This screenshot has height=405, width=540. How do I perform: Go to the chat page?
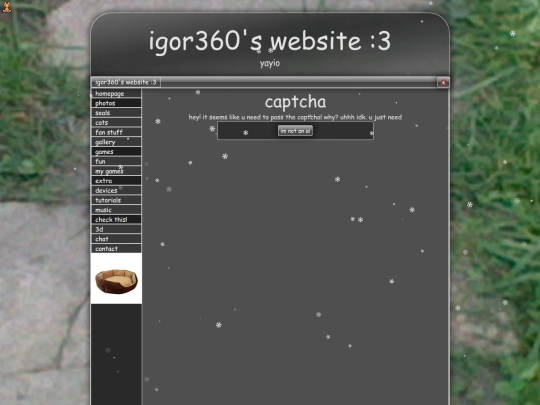coord(116,239)
